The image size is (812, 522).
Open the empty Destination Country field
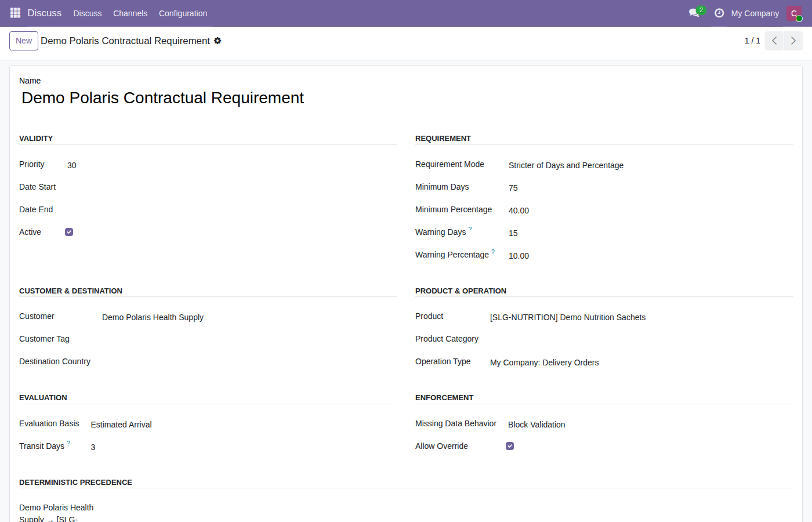pyautogui.click(x=249, y=362)
